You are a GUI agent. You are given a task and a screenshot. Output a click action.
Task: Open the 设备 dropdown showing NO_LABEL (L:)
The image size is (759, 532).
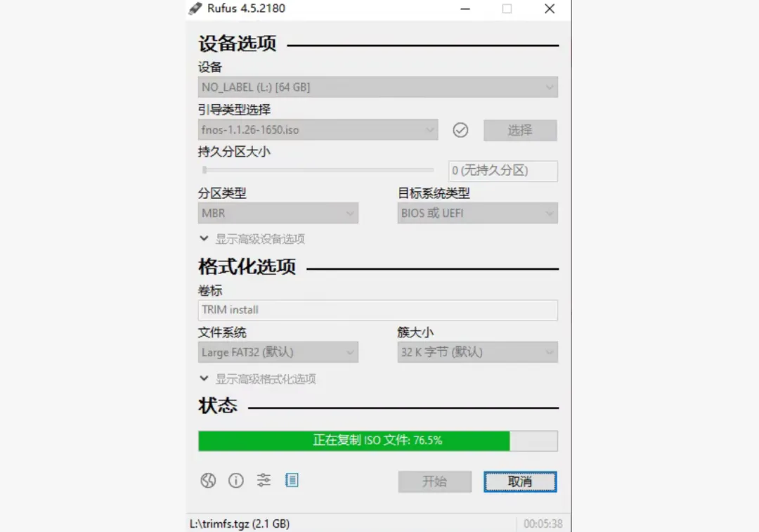[377, 87]
